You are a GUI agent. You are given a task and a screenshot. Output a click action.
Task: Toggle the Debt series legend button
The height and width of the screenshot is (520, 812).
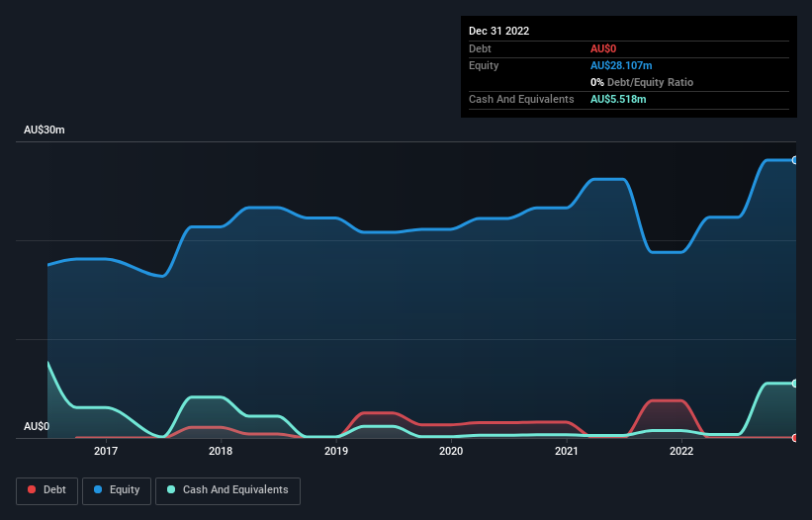point(47,490)
